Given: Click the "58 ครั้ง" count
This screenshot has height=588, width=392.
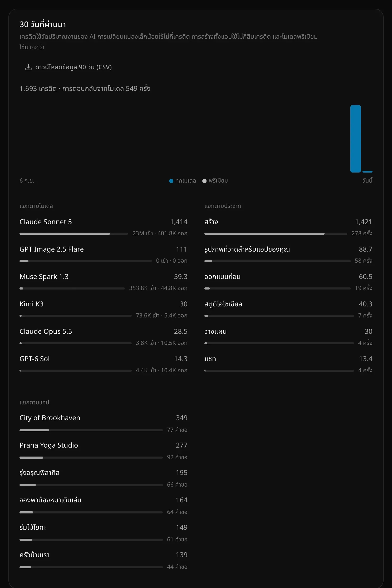Looking at the screenshot, I should click(x=364, y=261).
